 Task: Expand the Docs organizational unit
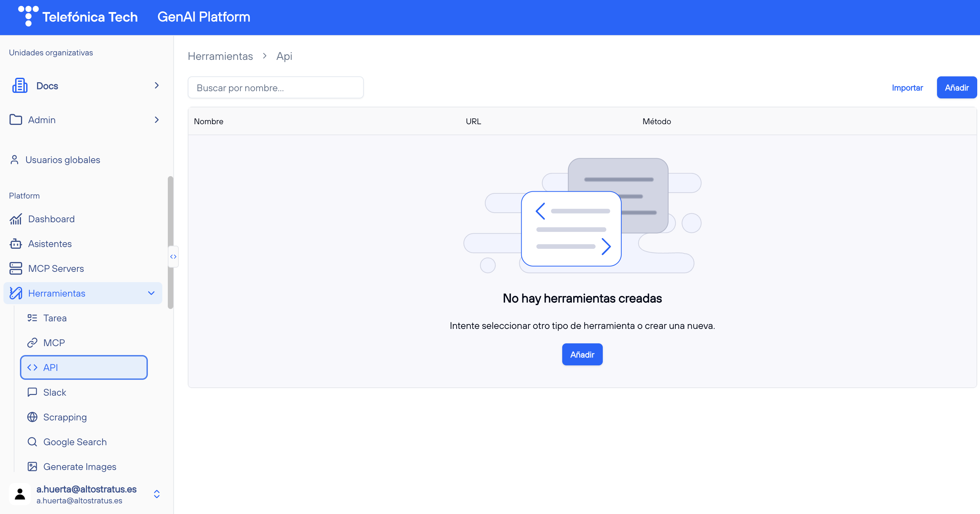156,86
